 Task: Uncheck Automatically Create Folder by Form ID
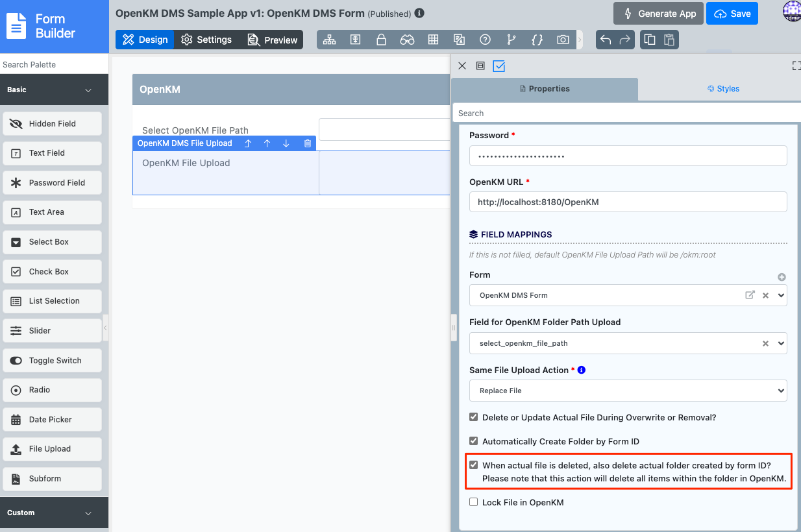click(474, 441)
